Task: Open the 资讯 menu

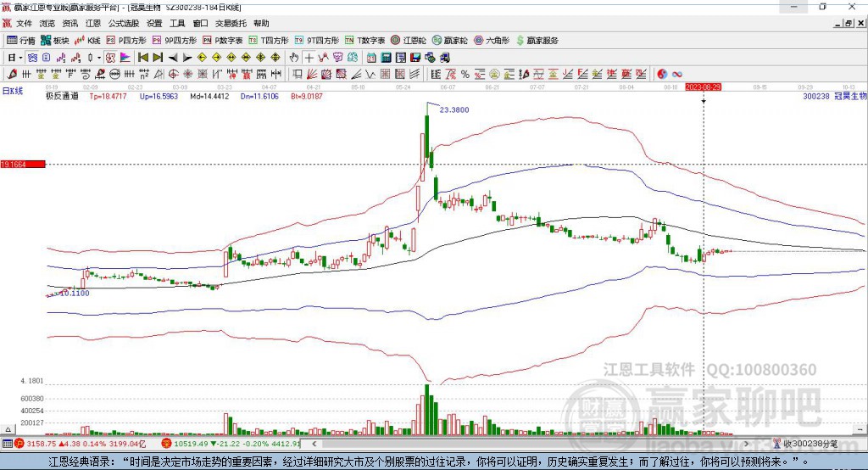Action: tap(70, 23)
